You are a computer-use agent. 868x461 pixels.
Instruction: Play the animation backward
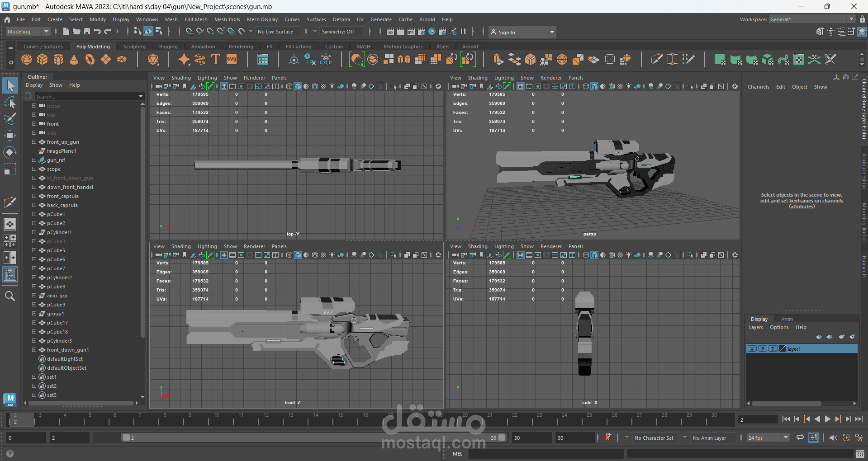pos(817,419)
